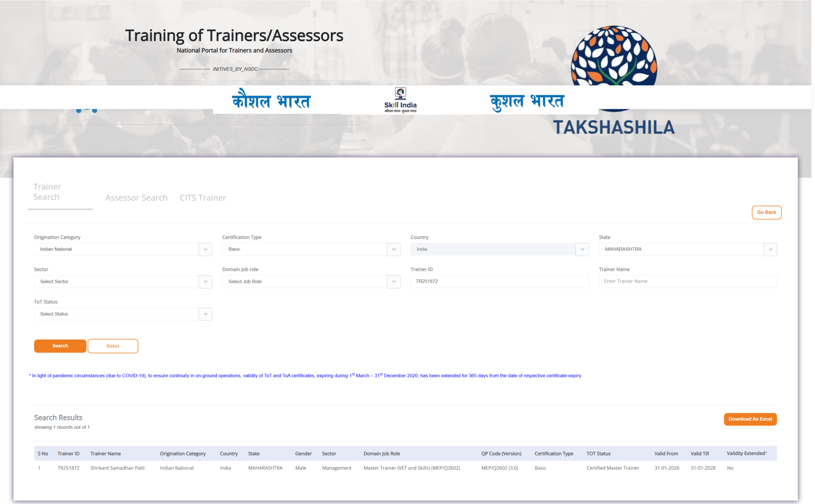
Task: Click the Go Back button
Action: pos(766,212)
